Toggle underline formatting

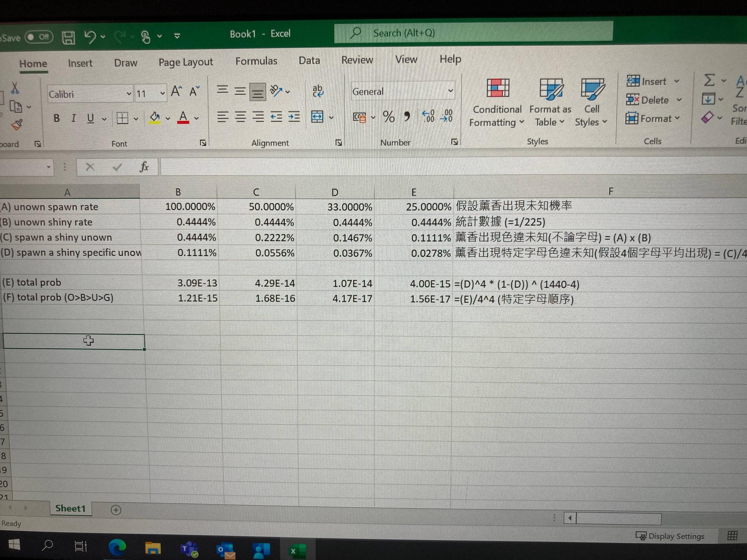(x=90, y=118)
